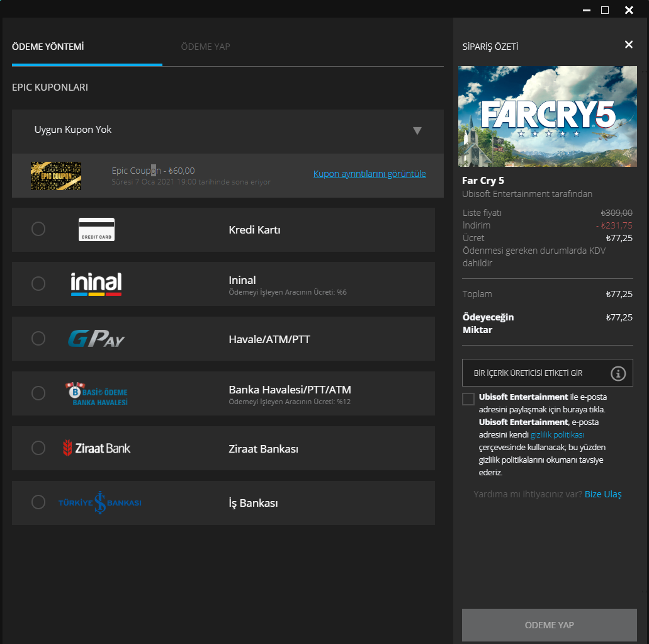Open the Ödeme Yöntemi tab
The height and width of the screenshot is (644, 649).
[x=48, y=47]
